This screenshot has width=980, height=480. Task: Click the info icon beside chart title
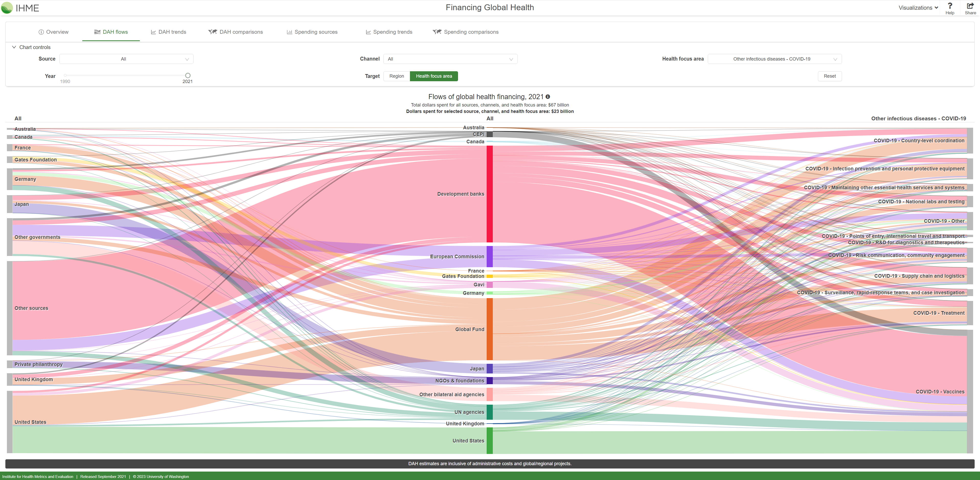[x=548, y=97]
